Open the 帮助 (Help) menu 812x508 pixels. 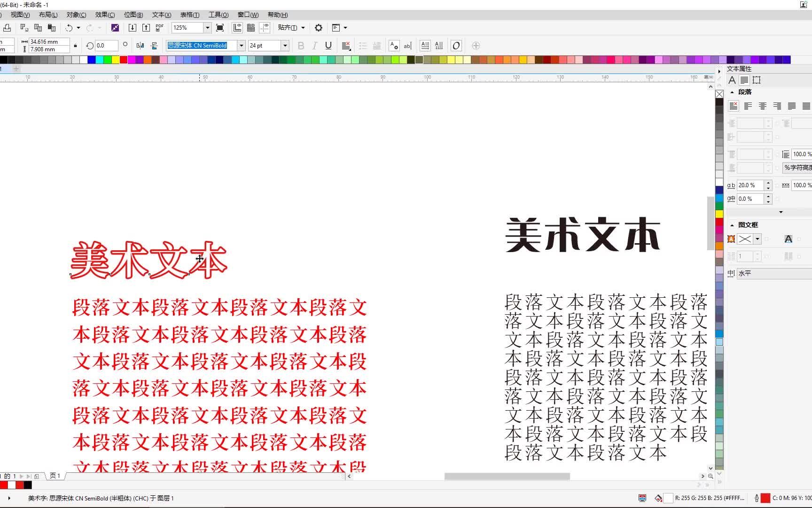click(278, 15)
